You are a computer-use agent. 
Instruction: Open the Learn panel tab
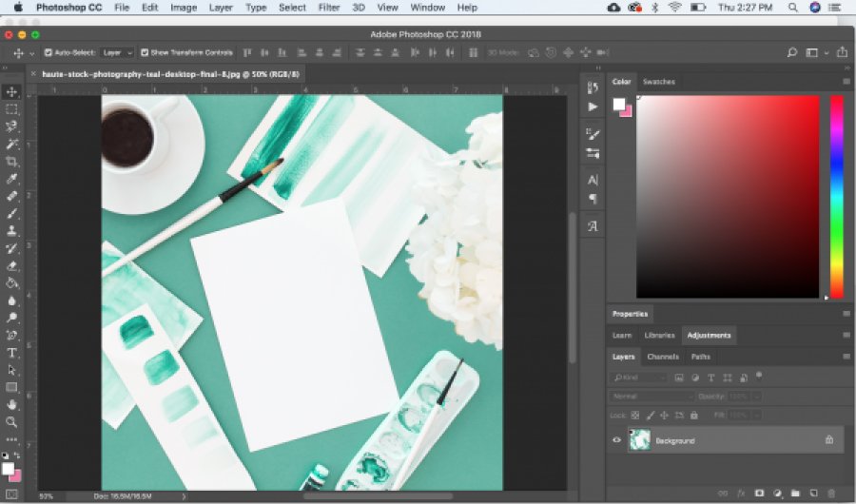pyautogui.click(x=622, y=336)
